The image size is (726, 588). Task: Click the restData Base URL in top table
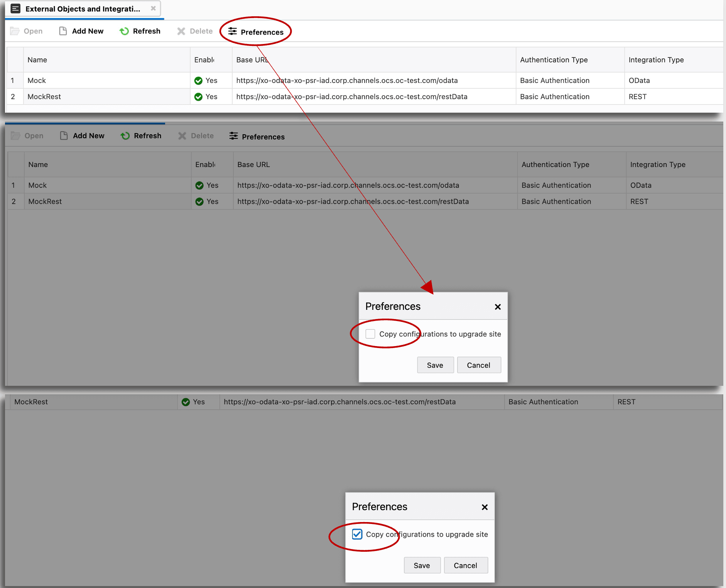pos(352,96)
